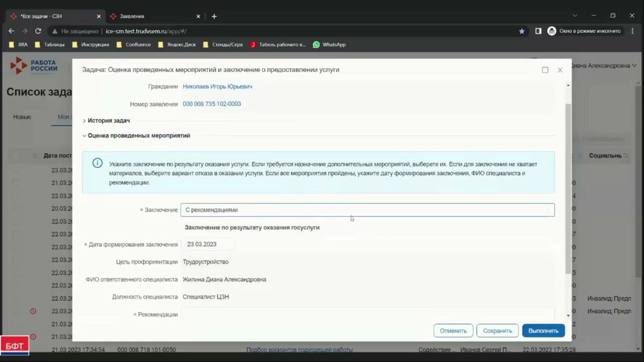This screenshot has height=362, width=644.
Task: Open the JIRA bookmark
Action: tap(19, 44)
